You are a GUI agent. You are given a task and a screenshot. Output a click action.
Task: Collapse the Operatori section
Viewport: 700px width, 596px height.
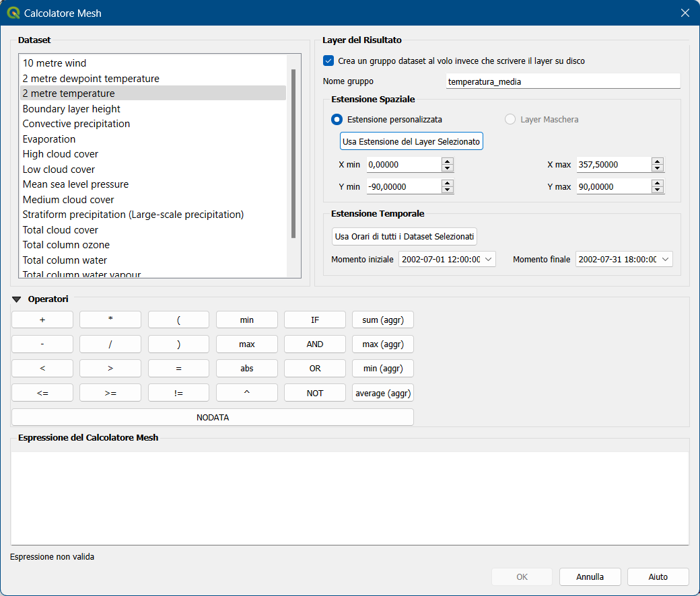[x=17, y=299]
